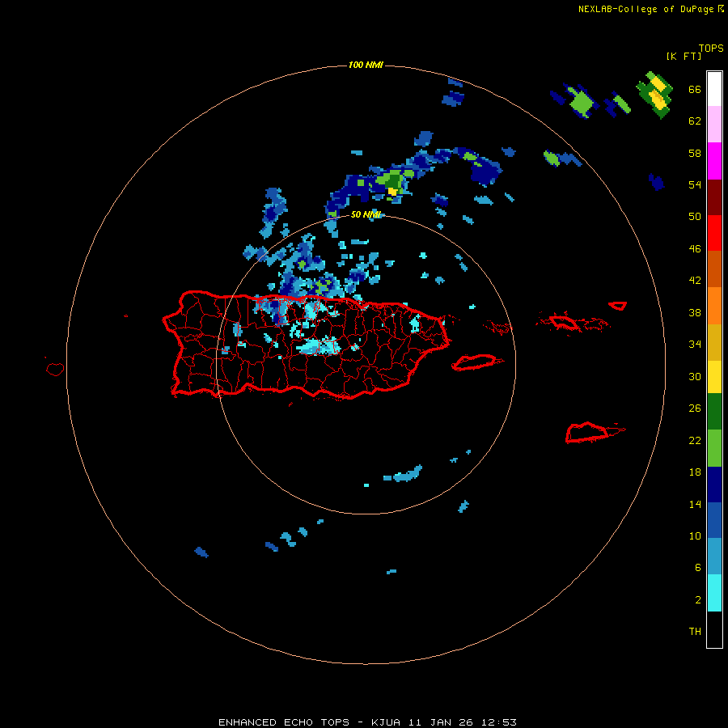The image size is (728, 728).
Task: Click the legend value '14'
Action: tap(695, 504)
